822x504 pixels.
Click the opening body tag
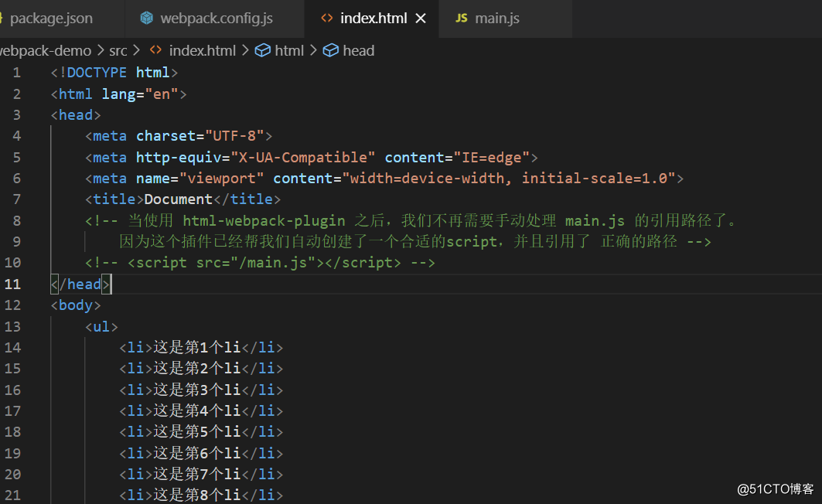pos(76,305)
